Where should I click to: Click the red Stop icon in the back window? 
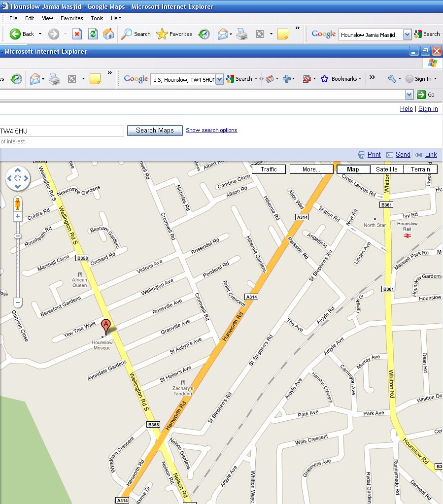click(77, 34)
